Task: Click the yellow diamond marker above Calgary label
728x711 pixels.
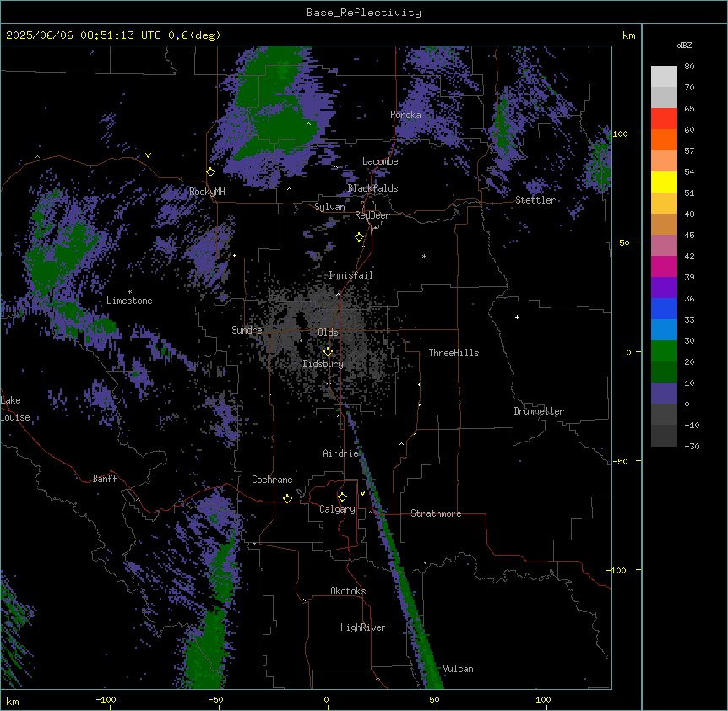Action: (342, 497)
